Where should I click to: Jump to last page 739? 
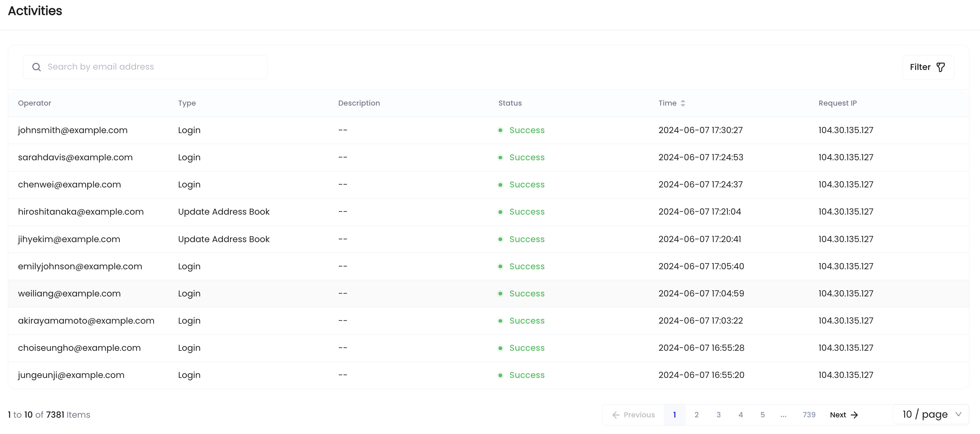[x=809, y=415]
